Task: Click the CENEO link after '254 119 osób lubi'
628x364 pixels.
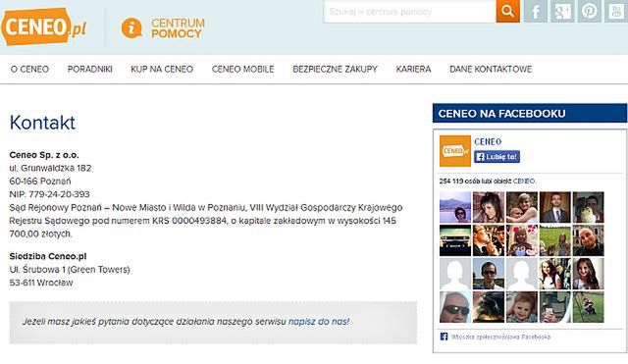Action: click(524, 181)
